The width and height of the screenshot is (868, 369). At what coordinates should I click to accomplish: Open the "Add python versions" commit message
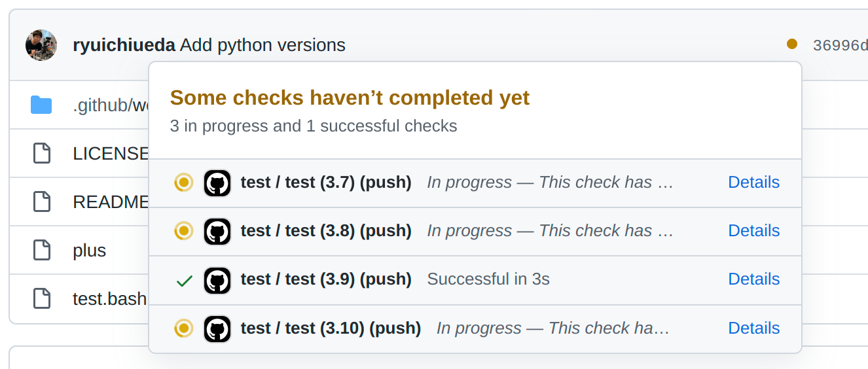[262, 45]
